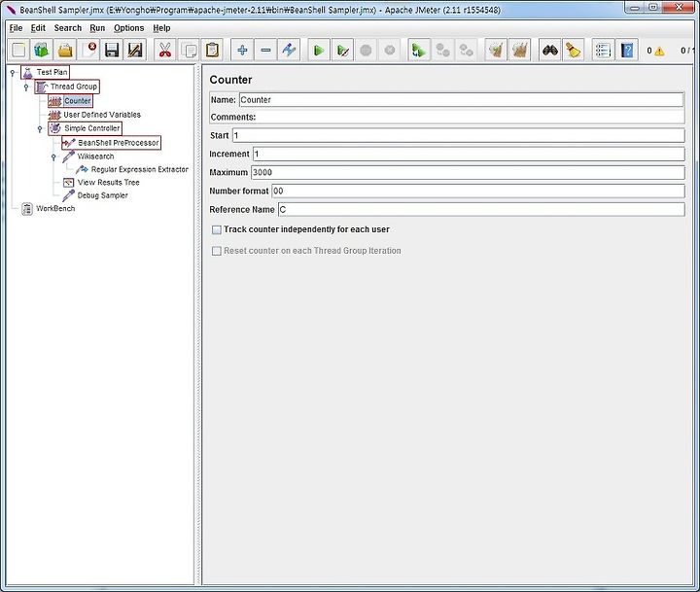
Task: Select the WorkBench tree item
Action: coord(49,208)
